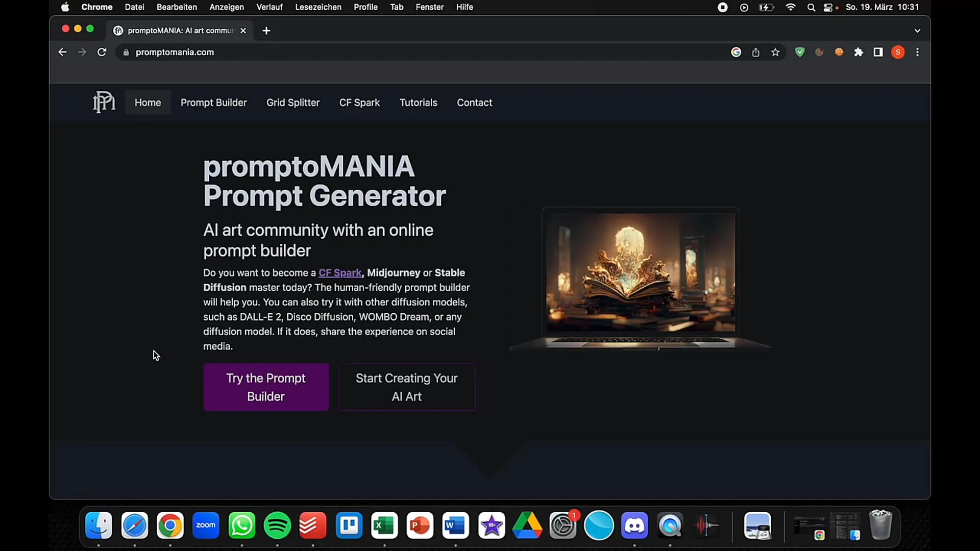Click the reader view icon in address bar

pyautogui.click(x=878, y=52)
